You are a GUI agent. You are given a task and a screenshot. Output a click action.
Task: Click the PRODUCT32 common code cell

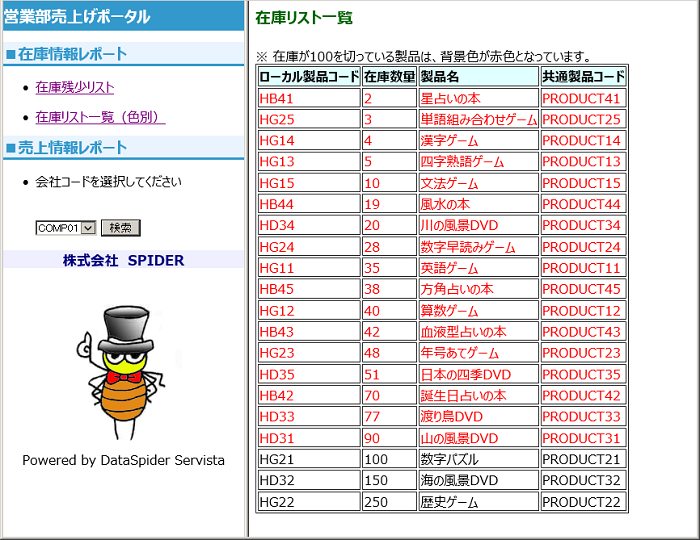click(583, 481)
